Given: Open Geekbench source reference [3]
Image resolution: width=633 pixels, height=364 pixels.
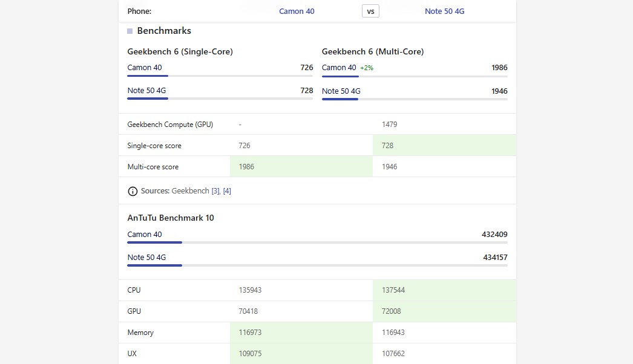Looking at the screenshot, I should pyautogui.click(x=215, y=191).
